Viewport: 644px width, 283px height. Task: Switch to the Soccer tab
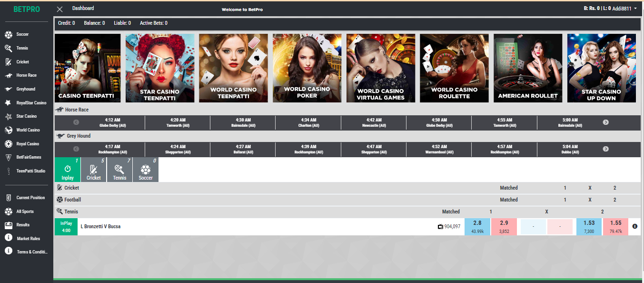146,170
